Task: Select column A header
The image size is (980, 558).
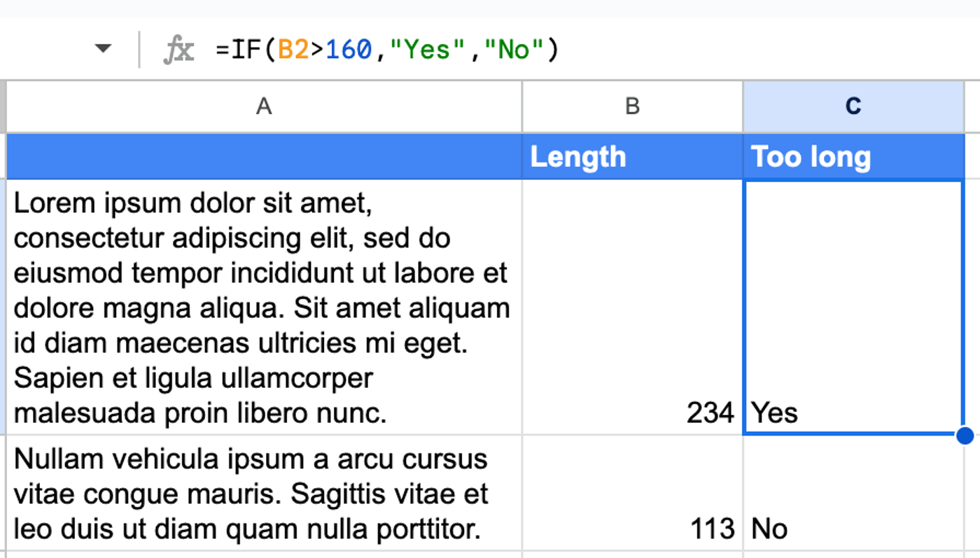Action: (x=263, y=106)
